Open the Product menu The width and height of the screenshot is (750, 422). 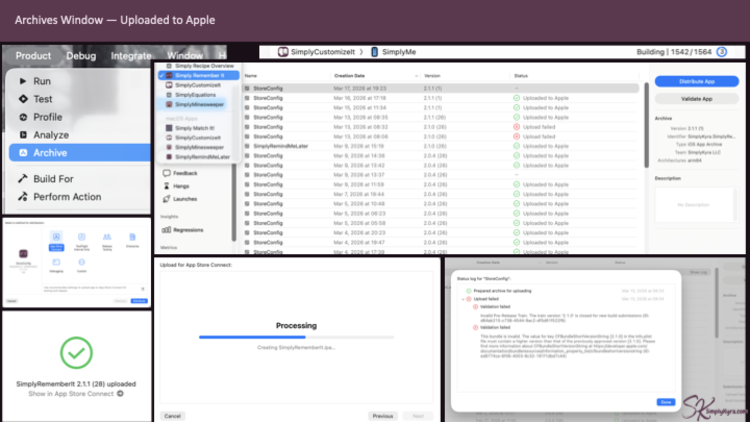click(x=33, y=56)
